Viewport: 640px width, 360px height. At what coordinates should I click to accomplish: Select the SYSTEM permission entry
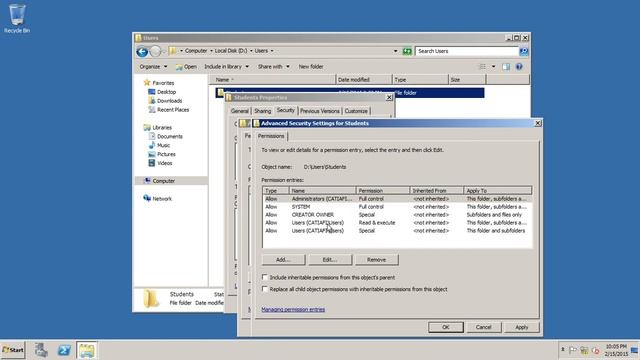pos(397,207)
